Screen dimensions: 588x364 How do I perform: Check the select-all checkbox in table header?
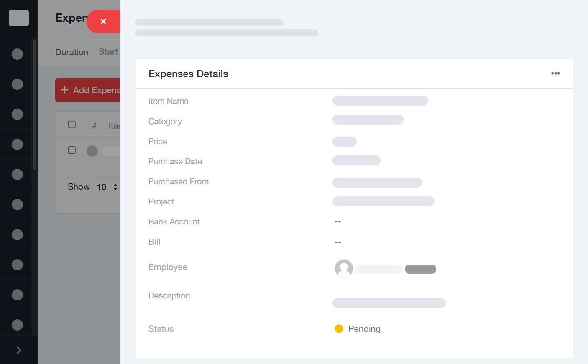(x=72, y=124)
